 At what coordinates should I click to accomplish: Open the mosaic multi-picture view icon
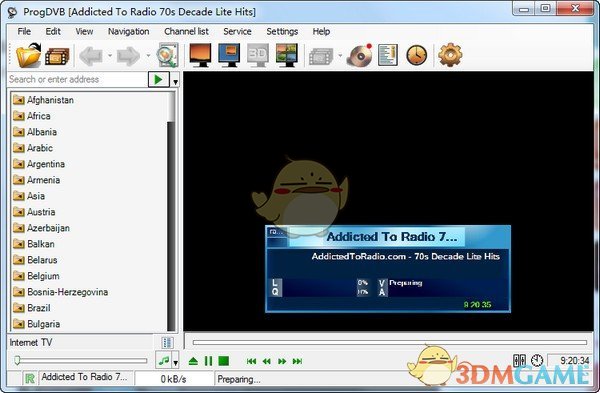tap(287, 55)
